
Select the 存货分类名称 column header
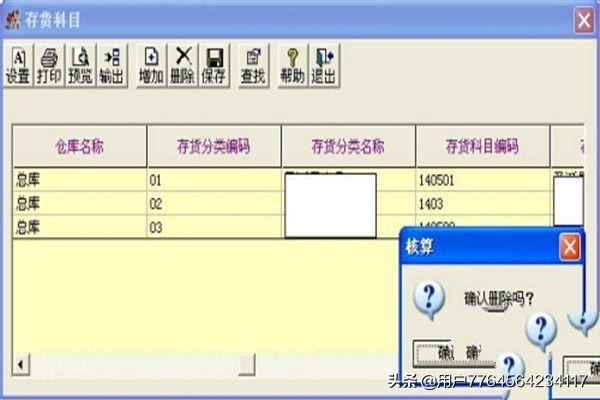click(x=348, y=146)
